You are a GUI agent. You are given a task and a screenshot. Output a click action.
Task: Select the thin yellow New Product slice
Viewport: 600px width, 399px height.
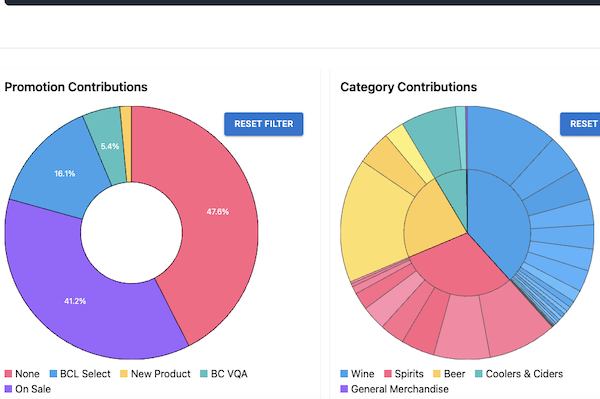pos(127,144)
